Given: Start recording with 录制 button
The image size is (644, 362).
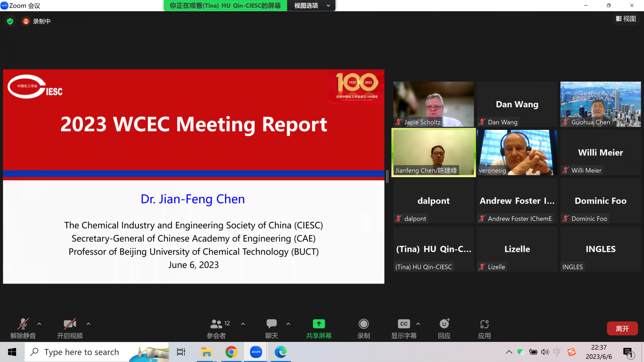Looking at the screenshot, I should [363, 329].
